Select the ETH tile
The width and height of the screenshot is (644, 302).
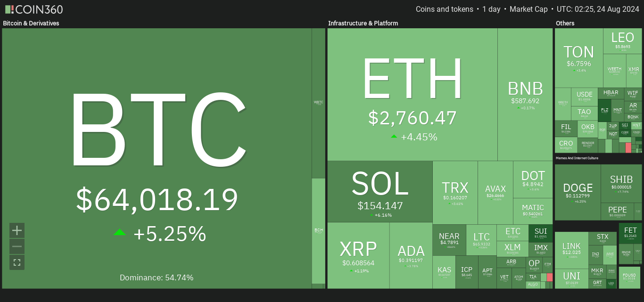tap(413, 94)
